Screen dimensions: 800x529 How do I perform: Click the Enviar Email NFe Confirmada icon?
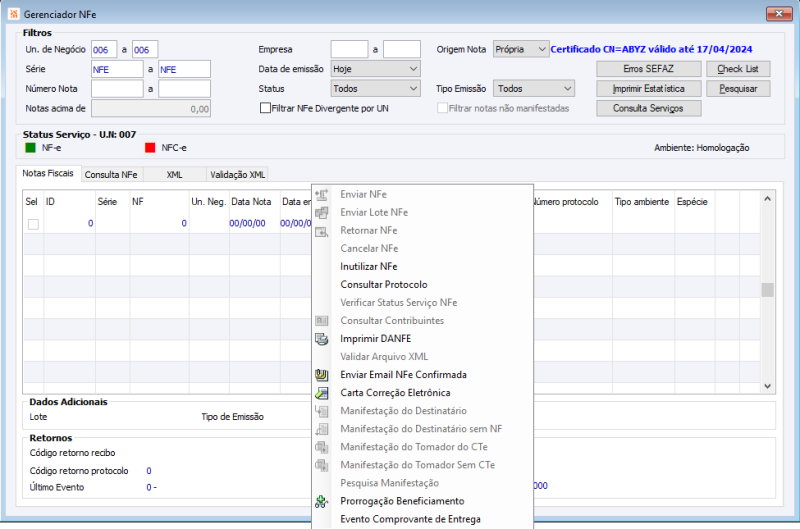click(322, 375)
